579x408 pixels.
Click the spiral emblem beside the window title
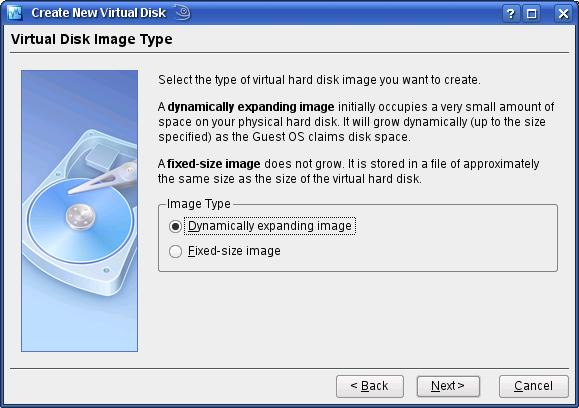click(183, 12)
